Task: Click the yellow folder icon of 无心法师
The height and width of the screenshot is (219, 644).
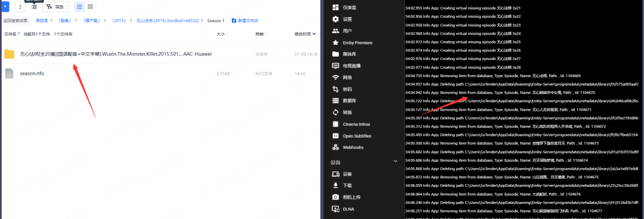Action: 9,54
